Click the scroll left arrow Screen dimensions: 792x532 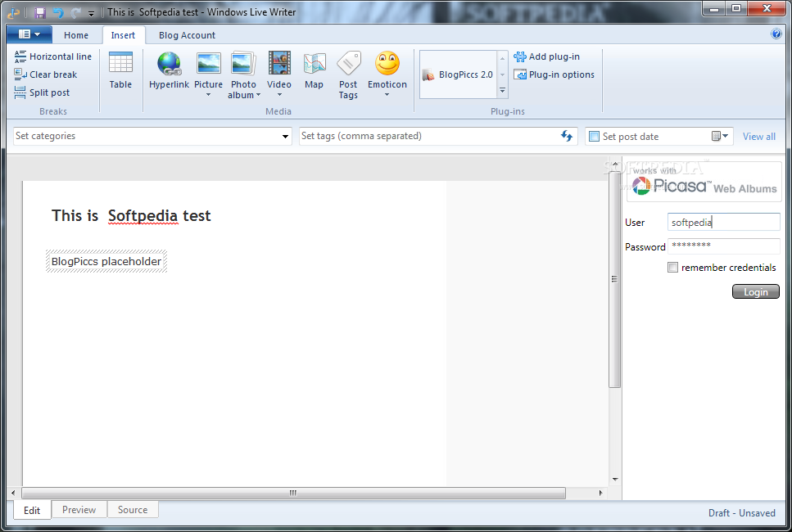click(13, 493)
